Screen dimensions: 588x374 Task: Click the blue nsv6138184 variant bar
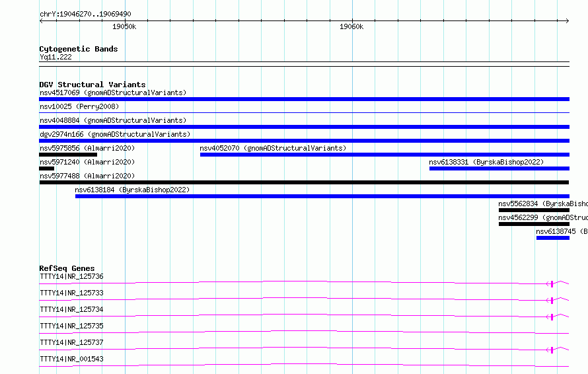pyautogui.click(x=322, y=196)
